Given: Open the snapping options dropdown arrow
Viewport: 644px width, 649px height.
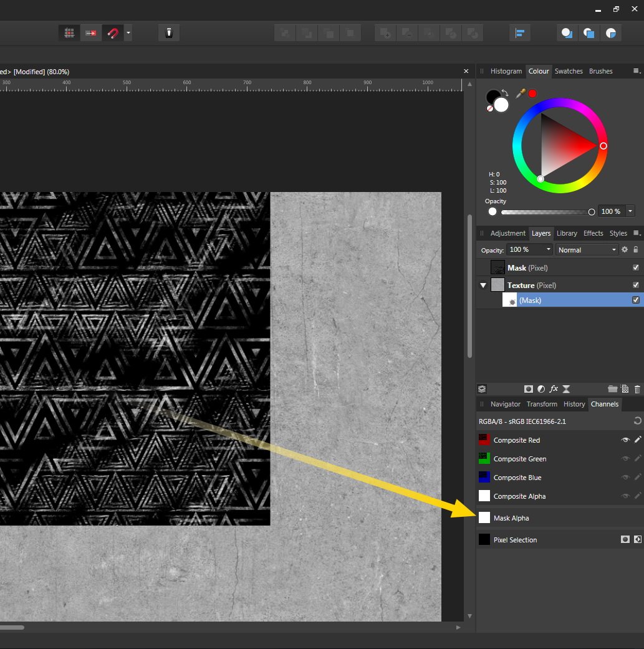Looking at the screenshot, I should 128,33.
